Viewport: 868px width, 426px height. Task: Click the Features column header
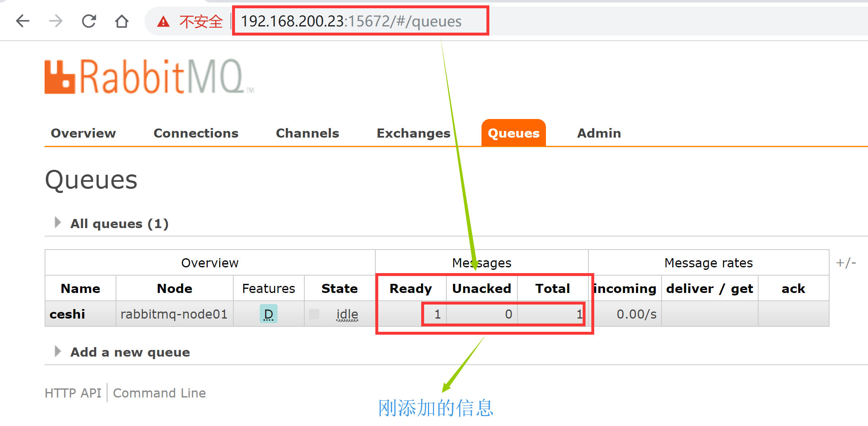point(268,288)
